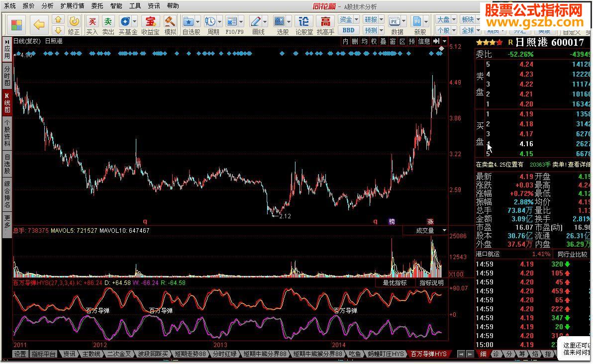Image resolution: width=593 pixels, height=364 pixels.
Task: Open the 收益宝 icon
Action: pos(151,21)
